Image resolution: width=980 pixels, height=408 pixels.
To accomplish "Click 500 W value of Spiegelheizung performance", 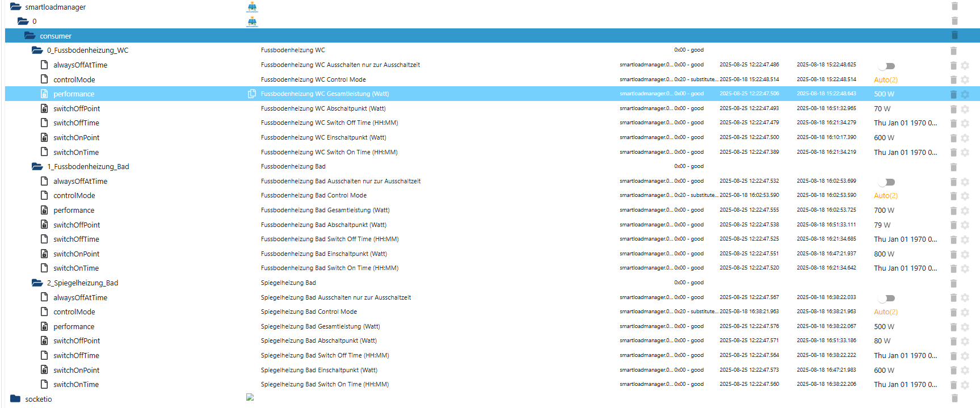I will (884, 327).
